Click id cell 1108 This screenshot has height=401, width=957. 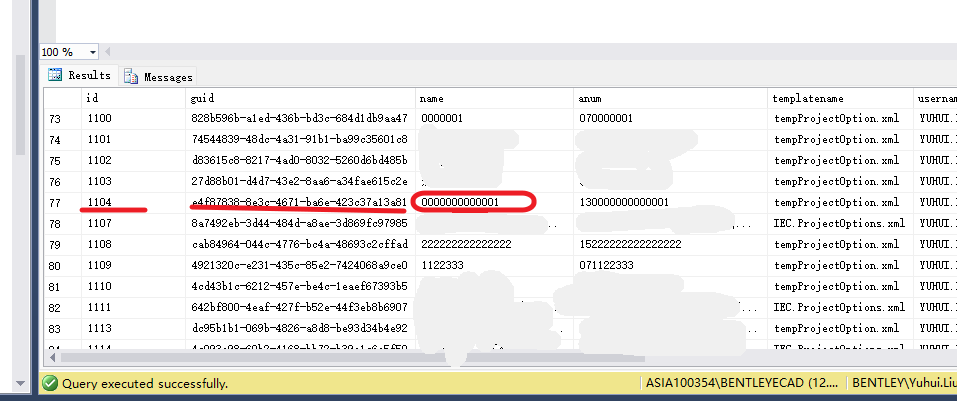click(134, 245)
